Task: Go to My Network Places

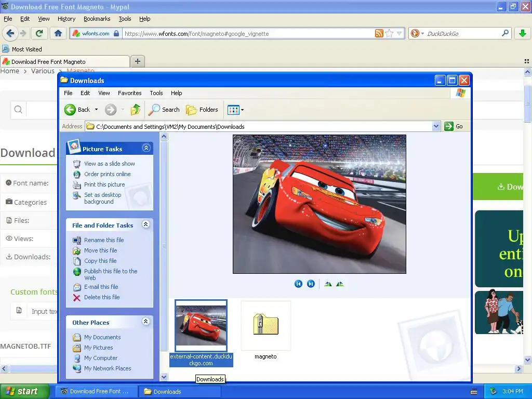Action: tap(107, 368)
